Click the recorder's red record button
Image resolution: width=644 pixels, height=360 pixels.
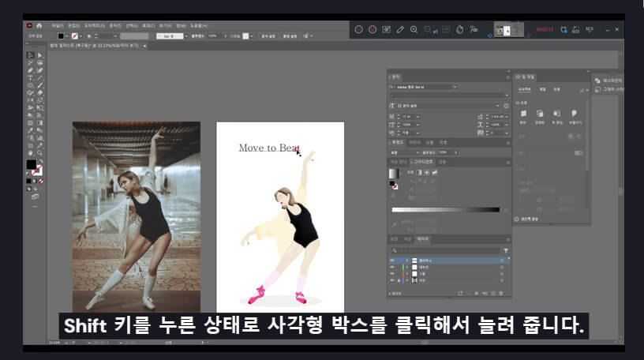click(373, 29)
